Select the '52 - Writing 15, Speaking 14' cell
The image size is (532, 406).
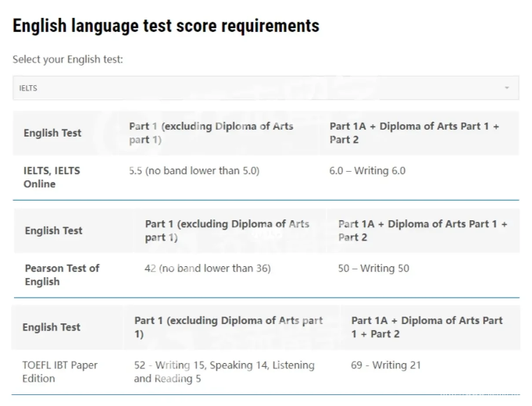click(x=224, y=372)
